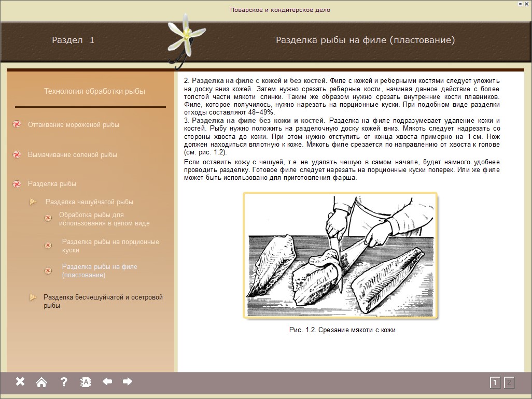Click the fish filleting illustration
The height and width of the screenshot is (399, 532).
[x=340, y=255]
